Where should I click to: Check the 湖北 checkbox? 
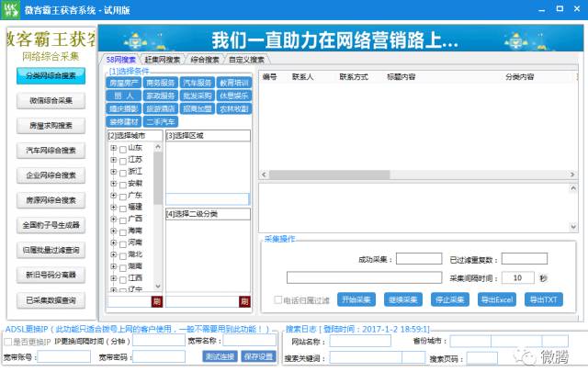click(x=122, y=256)
